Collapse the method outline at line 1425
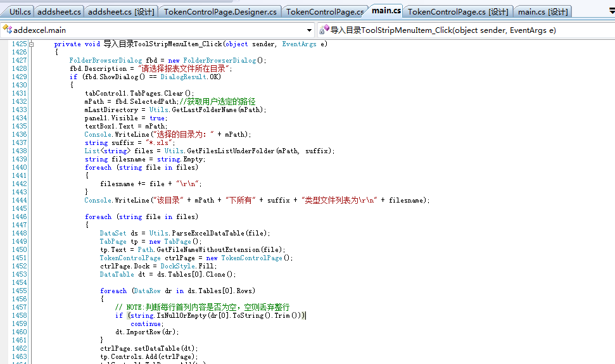The width and height of the screenshot is (615, 364). coord(32,44)
